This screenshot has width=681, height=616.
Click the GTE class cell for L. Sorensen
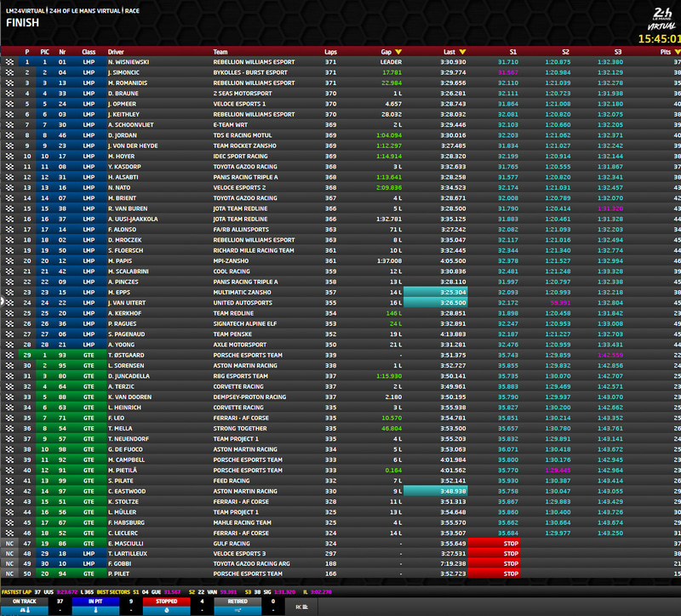[89, 366]
